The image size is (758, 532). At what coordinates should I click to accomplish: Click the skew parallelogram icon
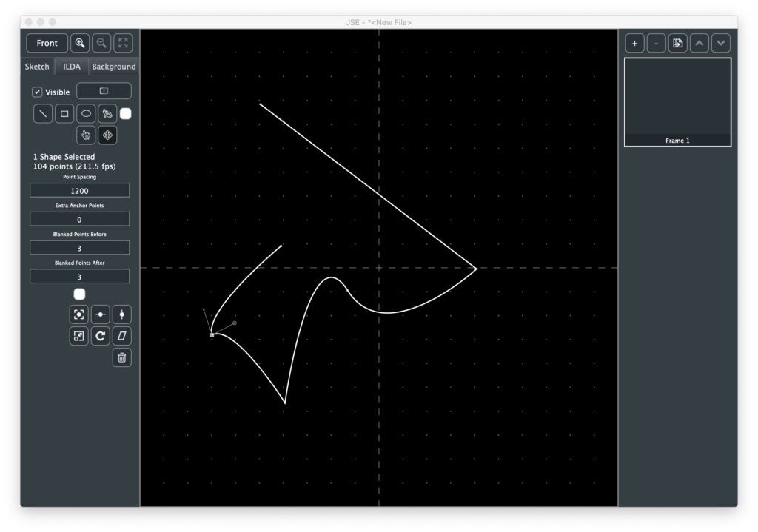click(122, 337)
